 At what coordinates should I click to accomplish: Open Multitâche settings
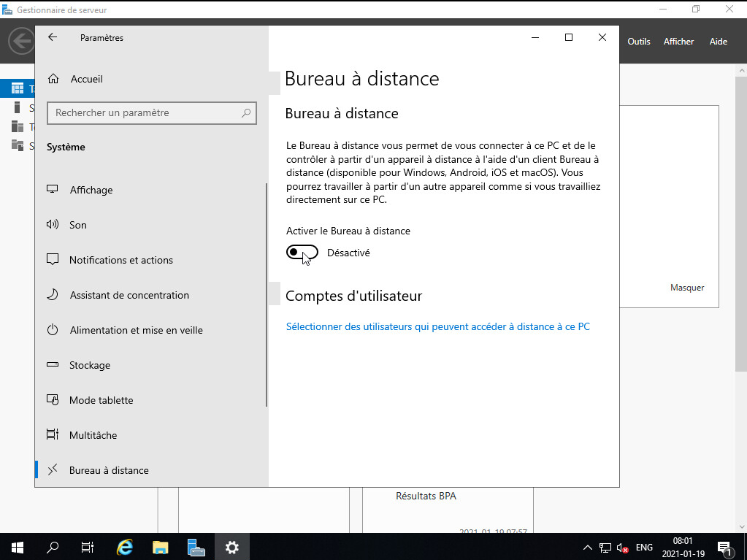pos(93,435)
